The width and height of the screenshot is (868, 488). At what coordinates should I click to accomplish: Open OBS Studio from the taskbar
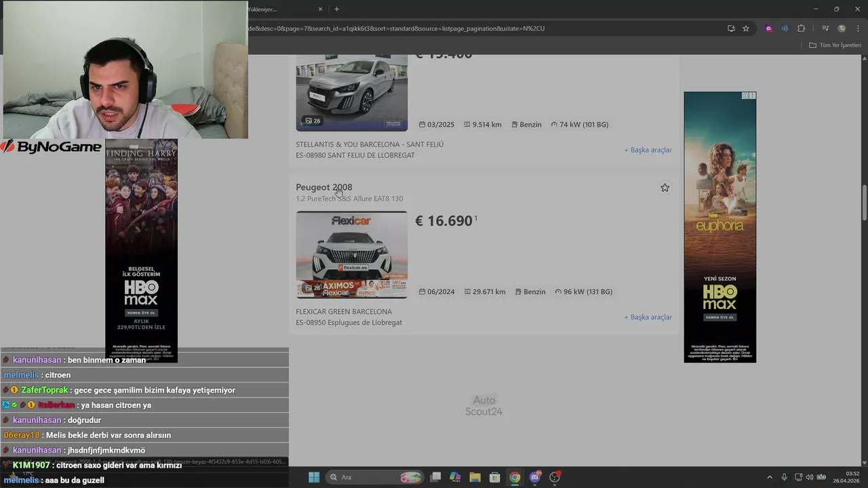[x=555, y=477]
